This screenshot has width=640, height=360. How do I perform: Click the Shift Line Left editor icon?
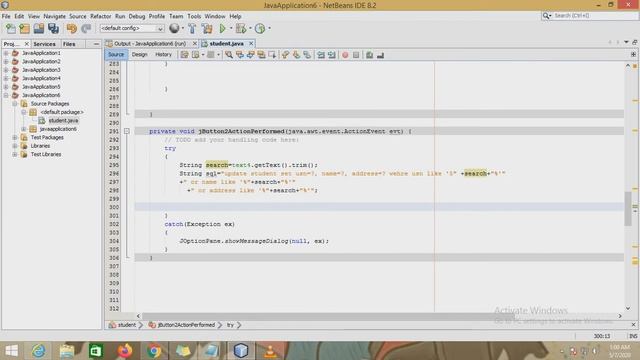click(321, 55)
